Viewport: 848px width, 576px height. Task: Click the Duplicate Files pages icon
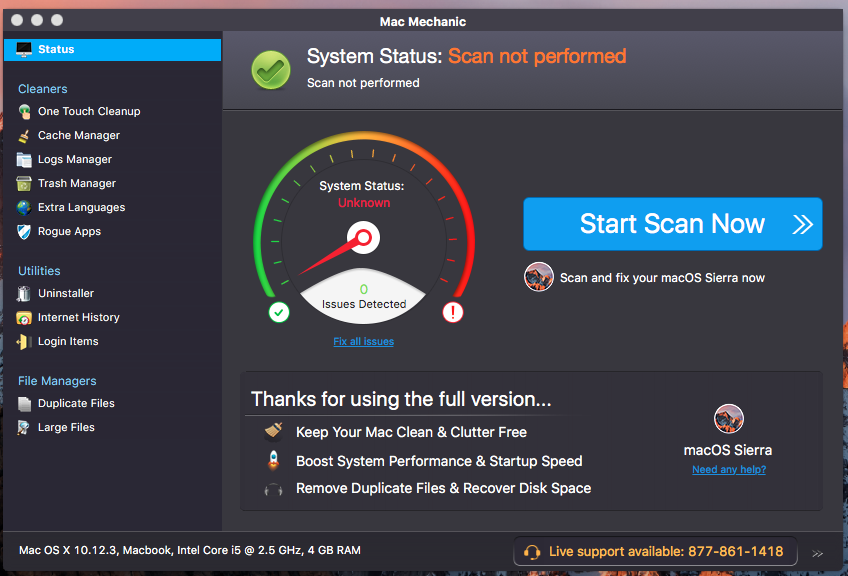pyautogui.click(x=24, y=403)
